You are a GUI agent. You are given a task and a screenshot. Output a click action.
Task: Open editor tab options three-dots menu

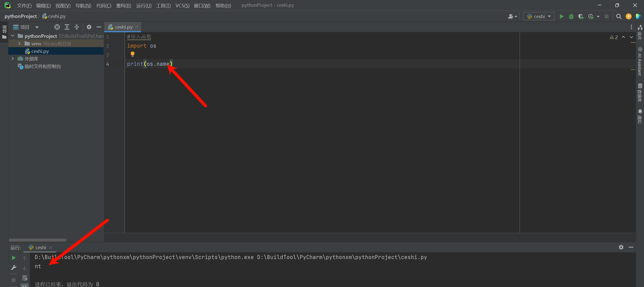[631, 27]
